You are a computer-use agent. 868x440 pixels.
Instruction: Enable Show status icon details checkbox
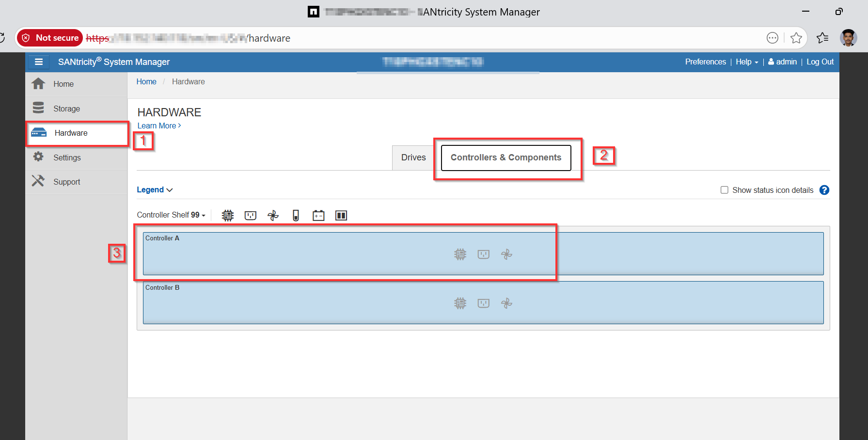pyautogui.click(x=724, y=190)
